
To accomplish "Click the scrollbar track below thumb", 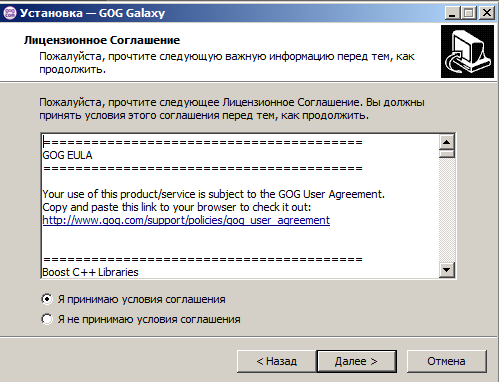I will point(447,210).
